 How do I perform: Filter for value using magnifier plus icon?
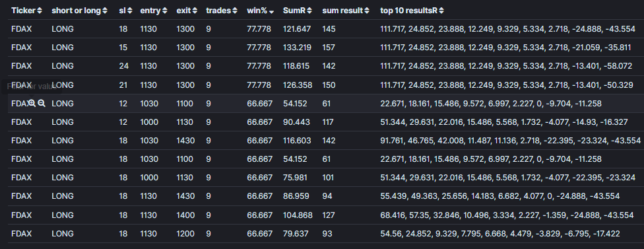coord(32,104)
